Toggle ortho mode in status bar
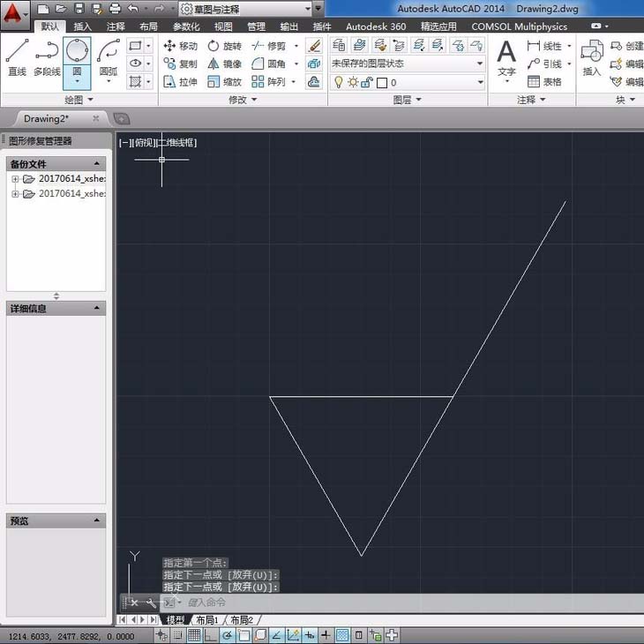Image resolution: width=644 pixels, height=644 pixels. point(210,634)
